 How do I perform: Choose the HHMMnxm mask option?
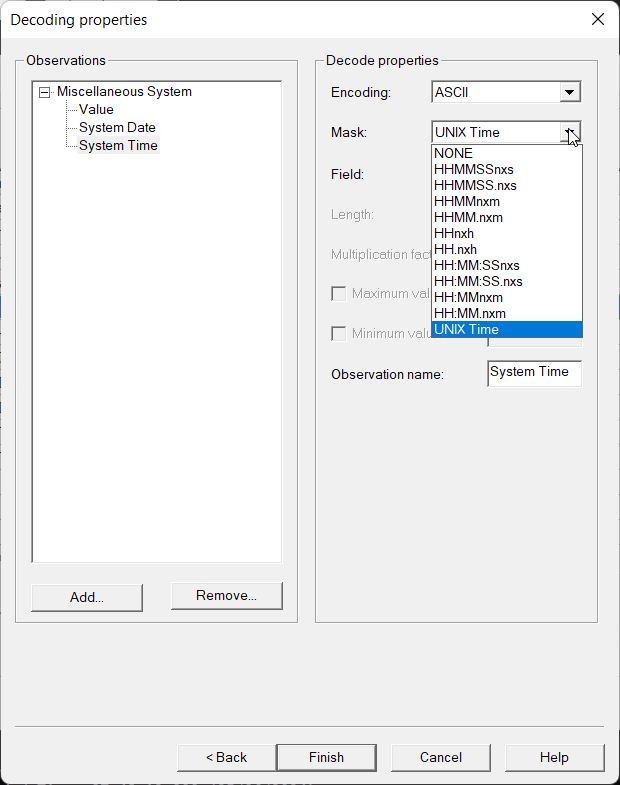pyautogui.click(x=506, y=201)
